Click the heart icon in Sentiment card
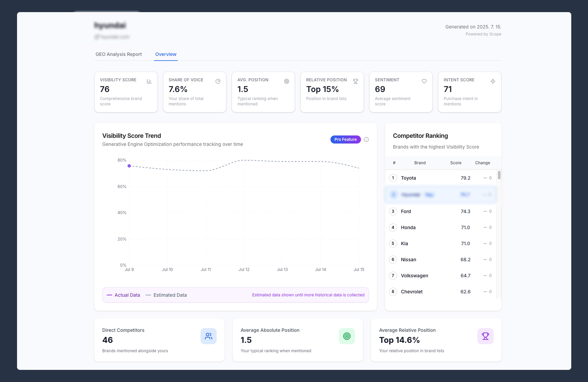 [424, 81]
